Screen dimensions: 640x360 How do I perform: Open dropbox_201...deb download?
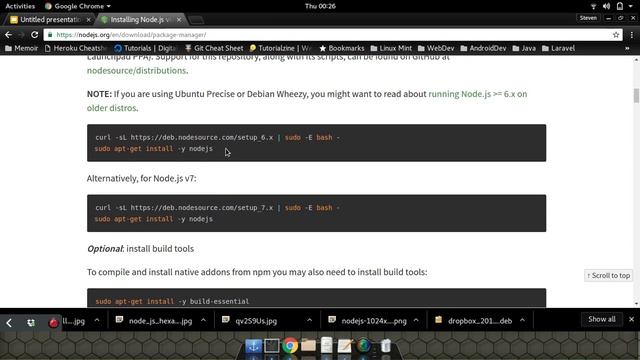coord(473,320)
